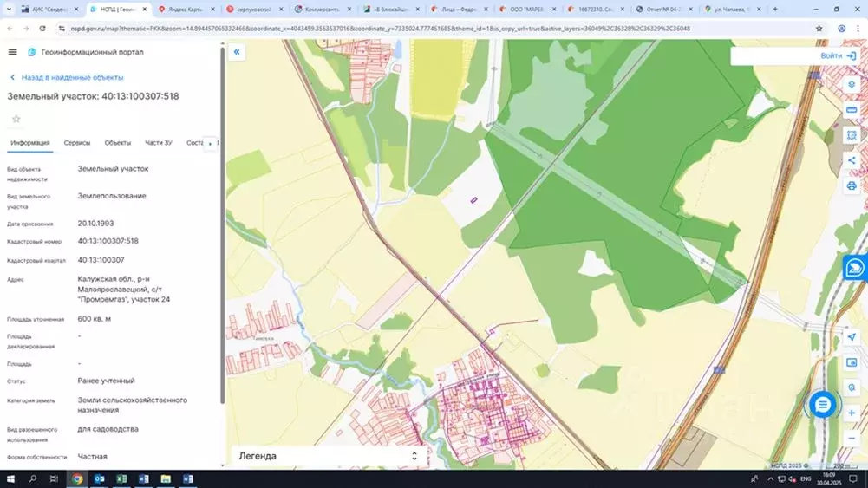868x488 pixels.
Task: Open Windows taskbar search
Action: pyautogui.click(x=32, y=478)
